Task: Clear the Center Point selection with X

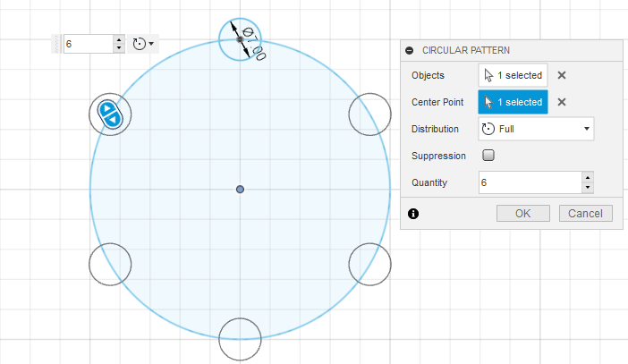Action: pyautogui.click(x=562, y=102)
